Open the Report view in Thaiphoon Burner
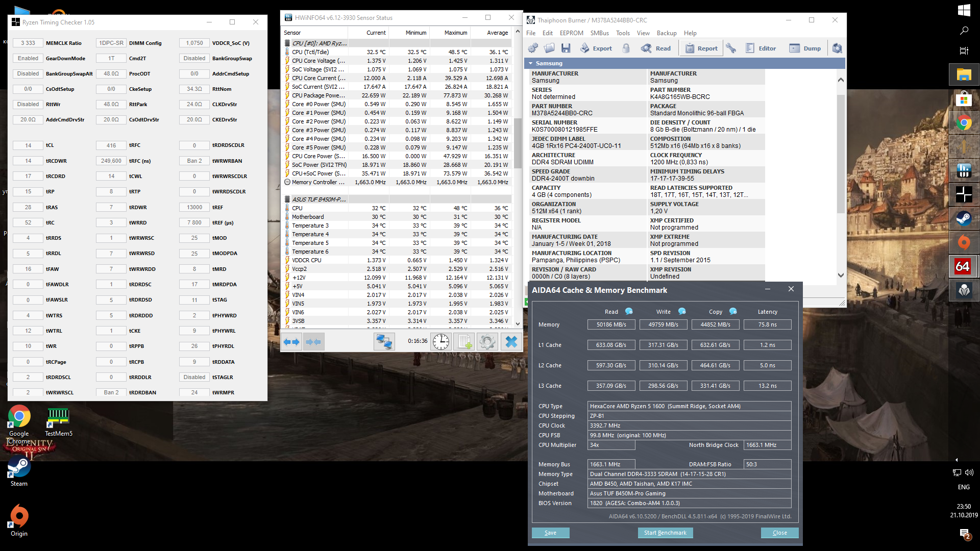 [701, 48]
